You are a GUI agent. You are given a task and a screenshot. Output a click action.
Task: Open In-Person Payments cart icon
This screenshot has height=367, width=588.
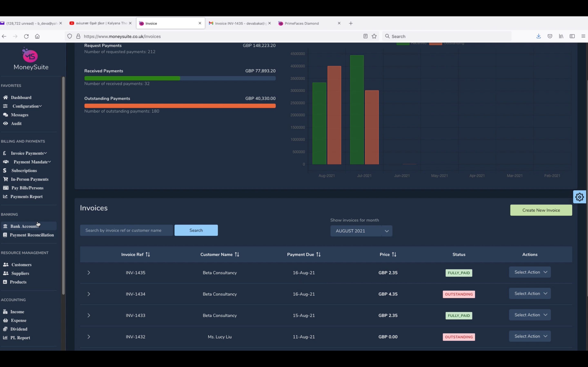[x=5, y=179]
